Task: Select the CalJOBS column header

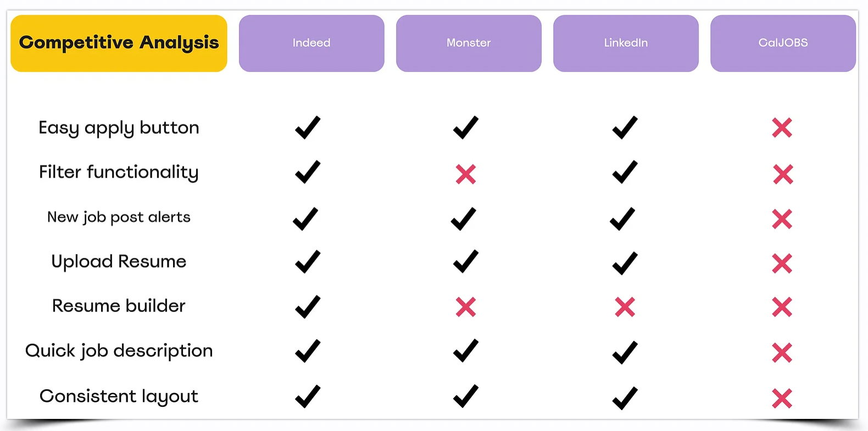Action: (x=783, y=43)
